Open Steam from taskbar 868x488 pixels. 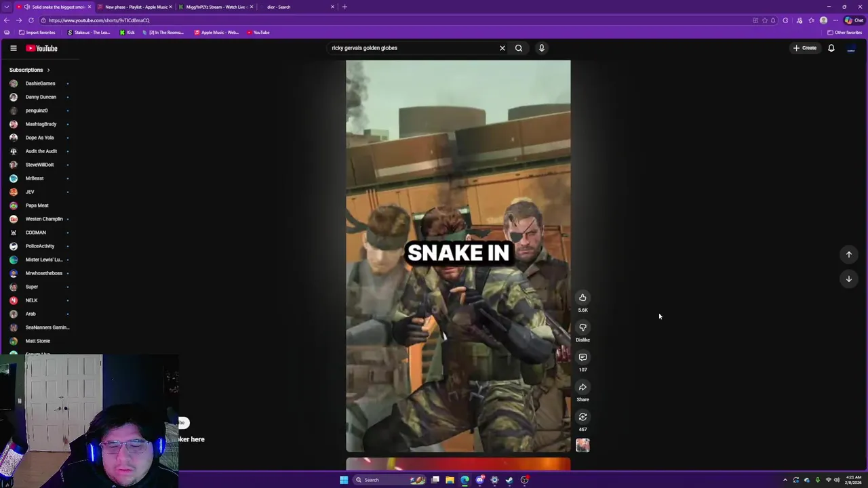(x=509, y=480)
